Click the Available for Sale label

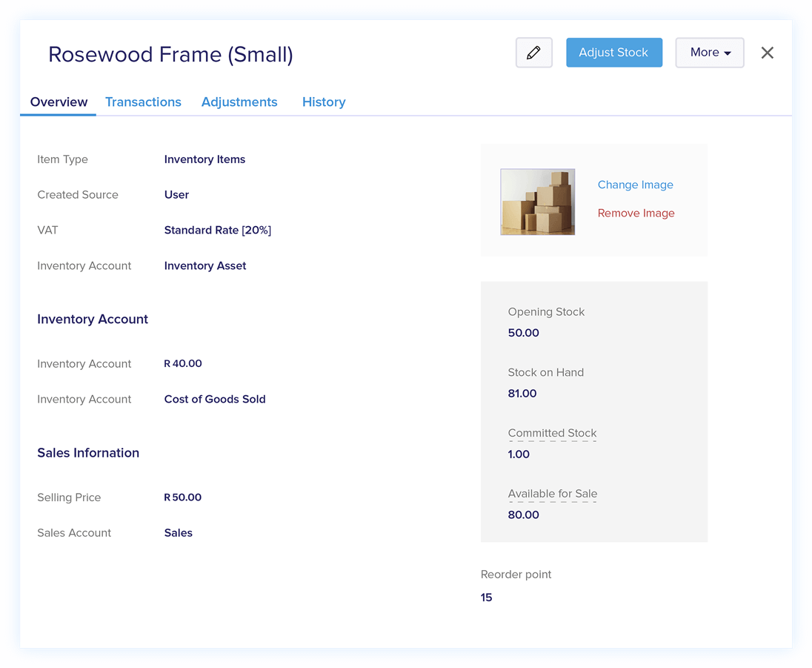tap(552, 494)
